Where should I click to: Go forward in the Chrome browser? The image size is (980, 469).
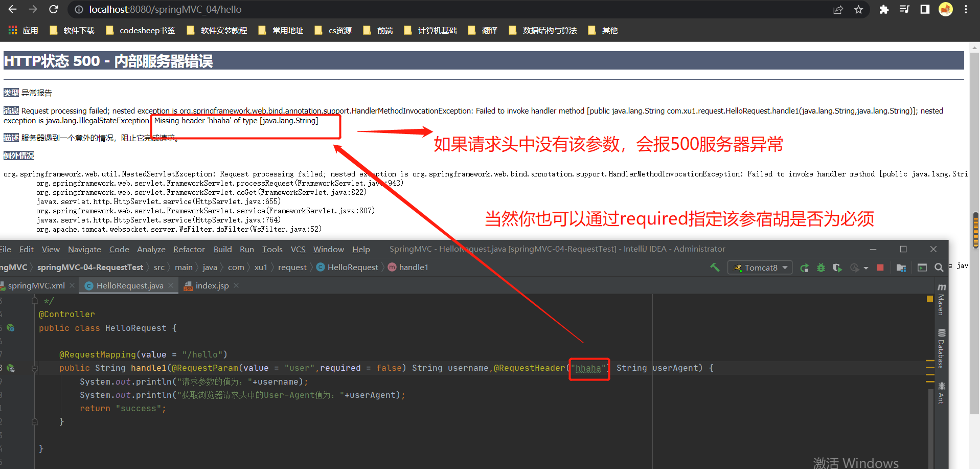tap(33, 9)
